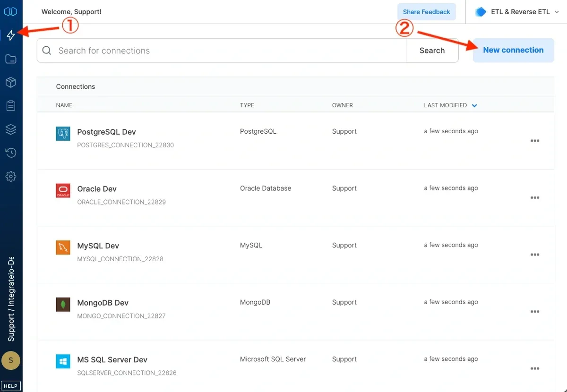Click Support owner in PostgreSQL Dev row
Image resolution: width=567 pixels, height=392 pixels.
(x=344, y=131)
